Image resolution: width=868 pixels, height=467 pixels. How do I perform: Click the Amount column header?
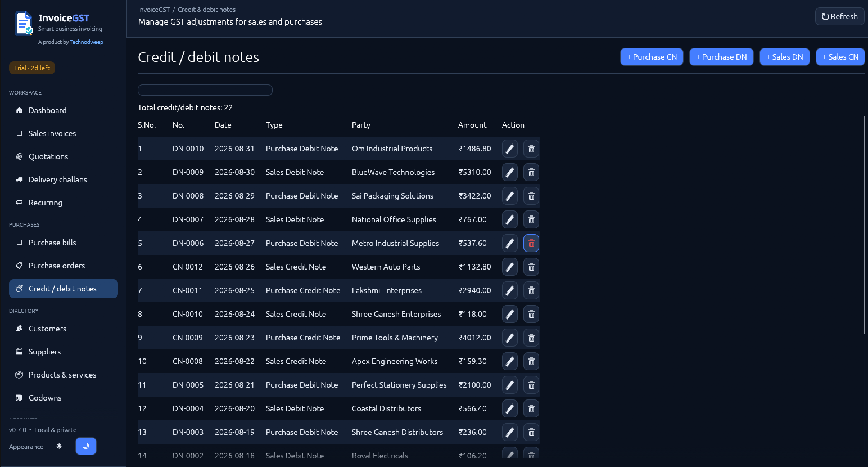[472, 125]
